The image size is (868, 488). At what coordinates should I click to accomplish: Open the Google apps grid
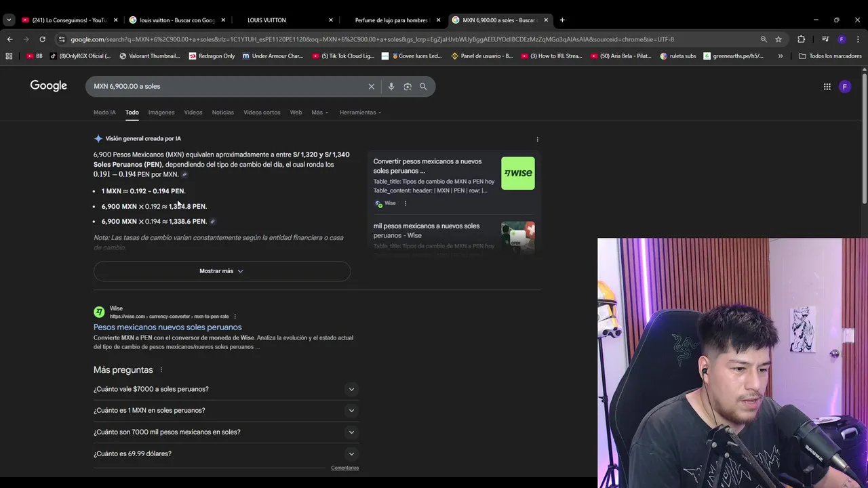click(x=827, y=86)
